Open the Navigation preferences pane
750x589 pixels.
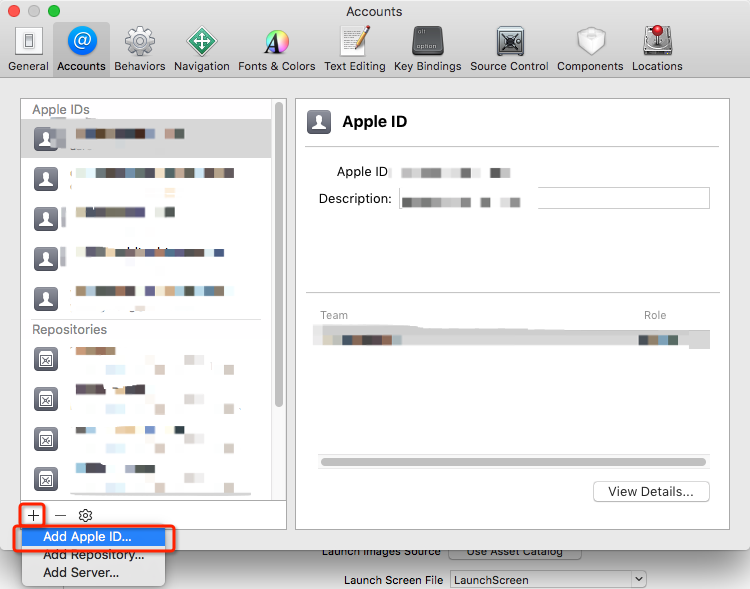[201, 48]
